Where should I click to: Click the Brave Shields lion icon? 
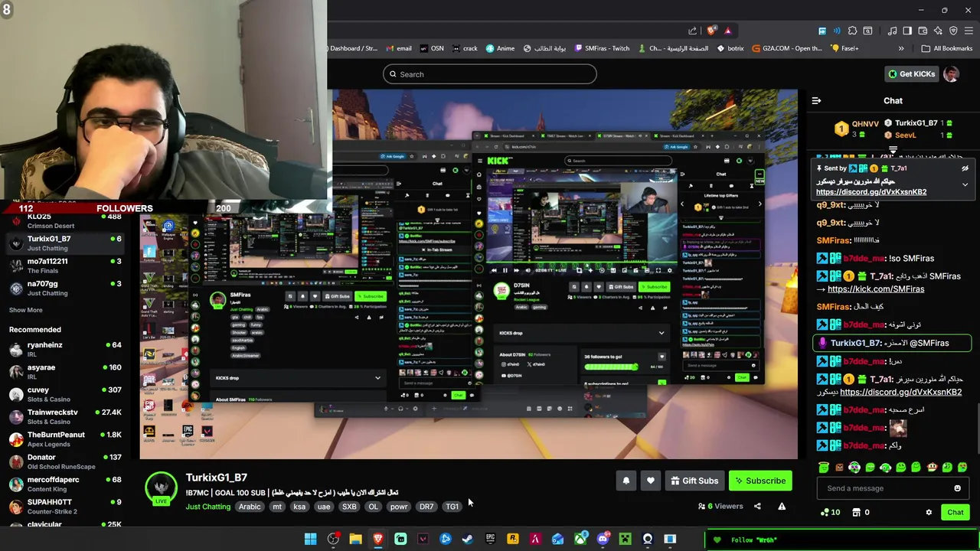pos(712,31)
